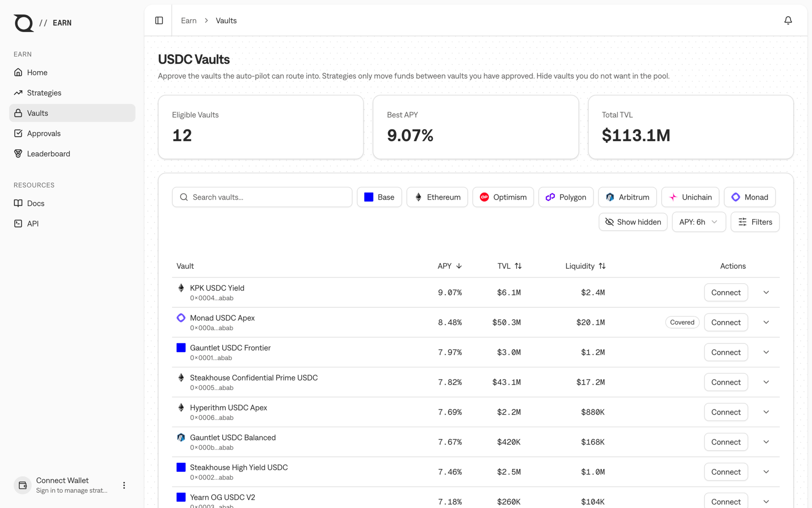Toggle the Ethereum chain filter

click(x=437, y=197)
